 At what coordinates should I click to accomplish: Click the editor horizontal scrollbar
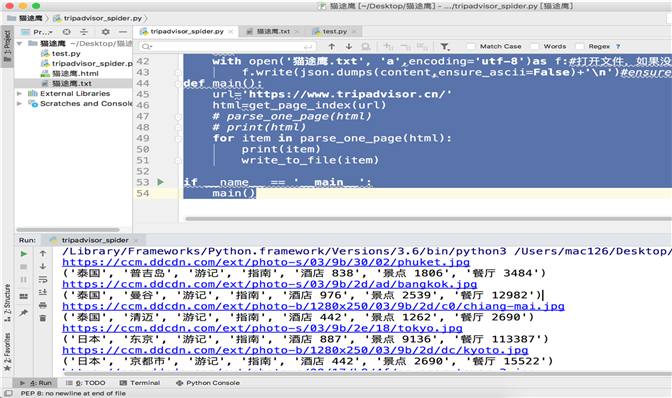428,219
